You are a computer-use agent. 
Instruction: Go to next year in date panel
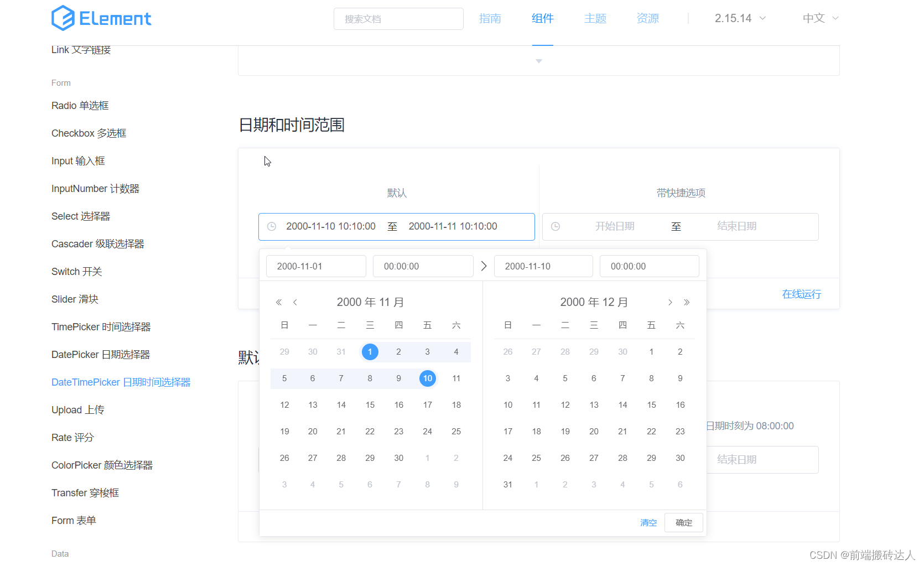(687, 302)
